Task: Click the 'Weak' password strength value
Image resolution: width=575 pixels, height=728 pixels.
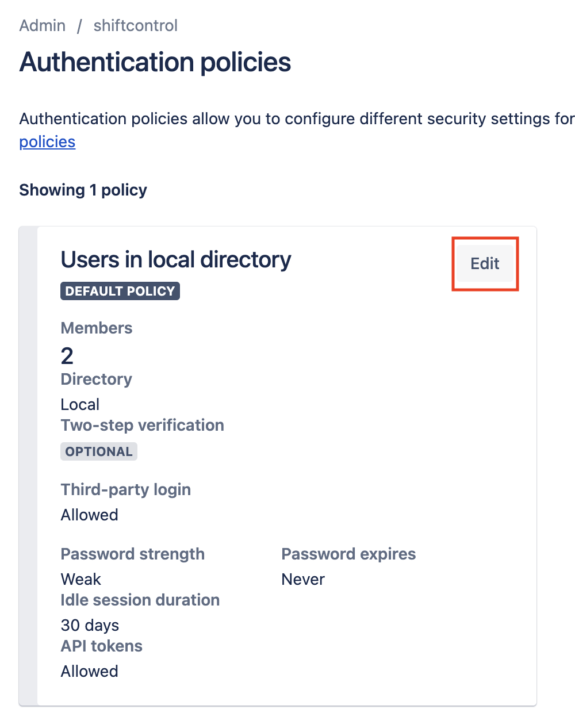Action: [80, 580]
